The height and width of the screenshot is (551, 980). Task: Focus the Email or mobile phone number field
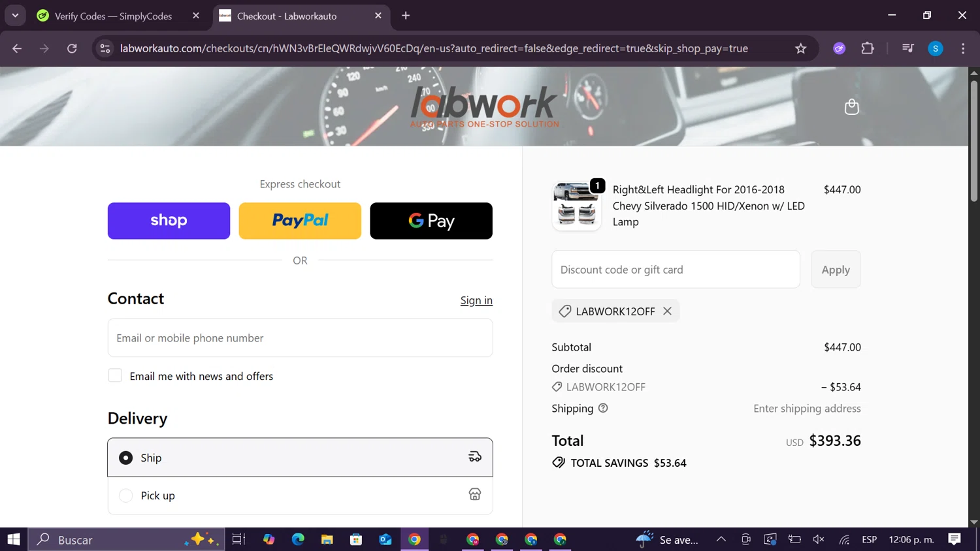coord(300,338)
